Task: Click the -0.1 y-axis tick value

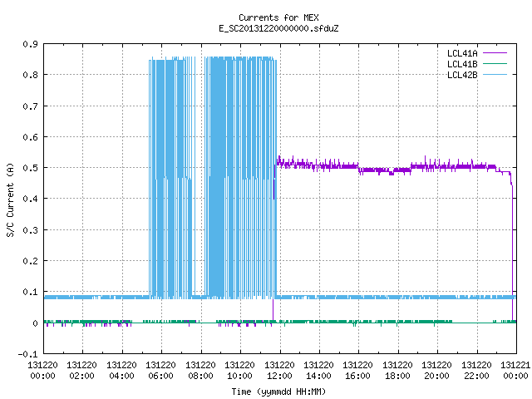Action: point(27,354)
